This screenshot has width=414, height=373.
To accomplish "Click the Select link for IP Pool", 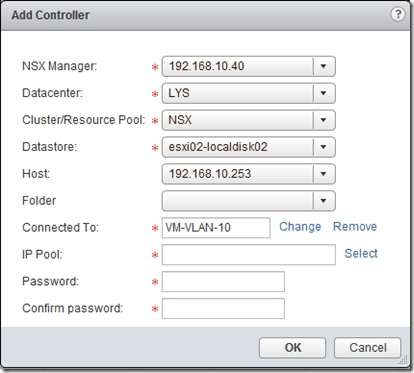I will (361, 254).
